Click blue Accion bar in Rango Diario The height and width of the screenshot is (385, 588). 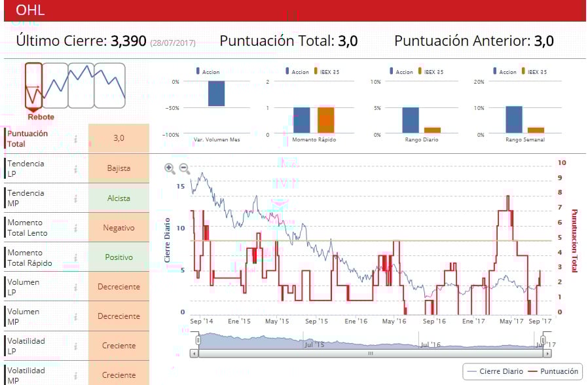click(411, 120)
